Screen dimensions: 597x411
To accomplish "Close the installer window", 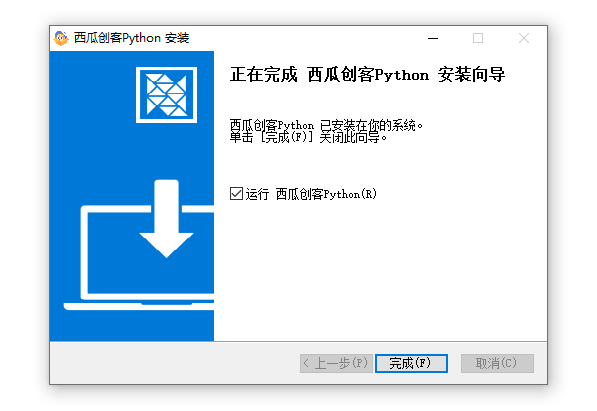I will pos(524,38).
